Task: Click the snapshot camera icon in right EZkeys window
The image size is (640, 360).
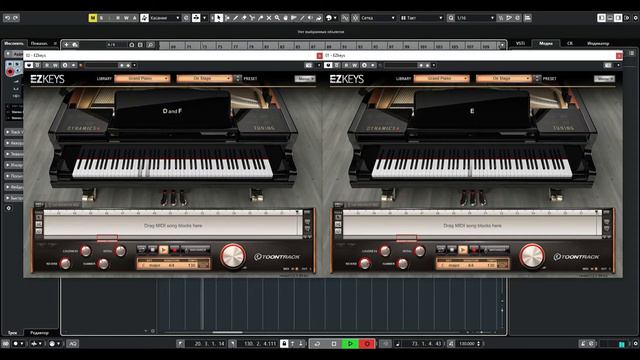Action: click(x=608, y=65)
